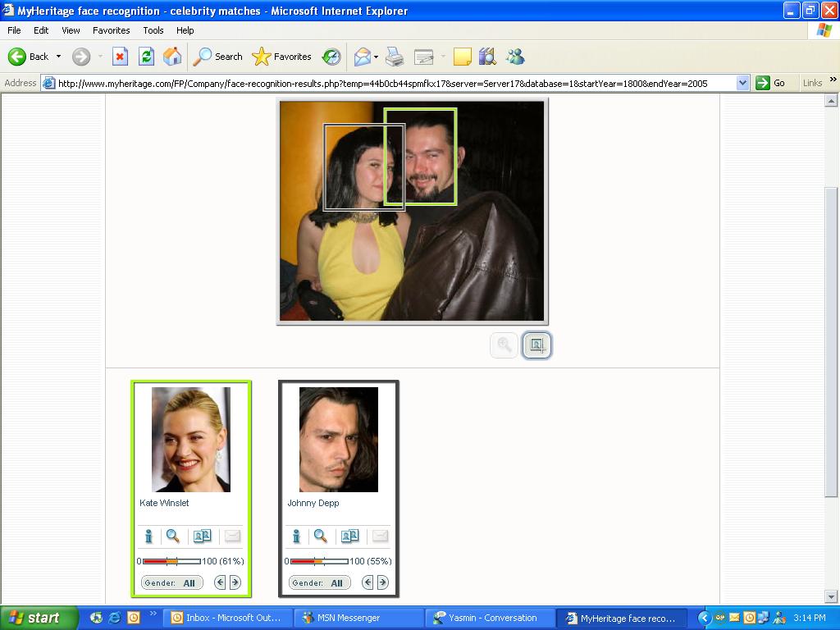Click the compare photos icon under Johnny Depp

pos(349,536)
